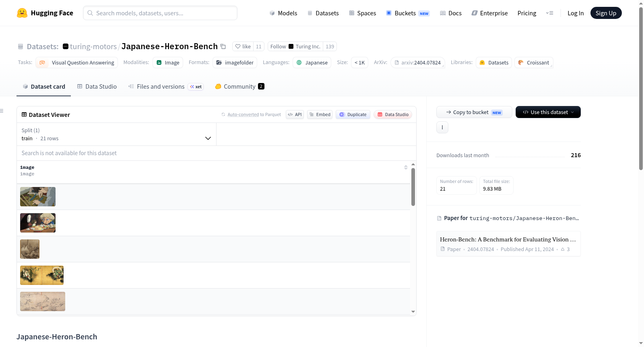Select the imagefolder format tag
Image resolution: width=644 pixels, height=347 pixels.
pyautogui.click(x=235, y=62)
